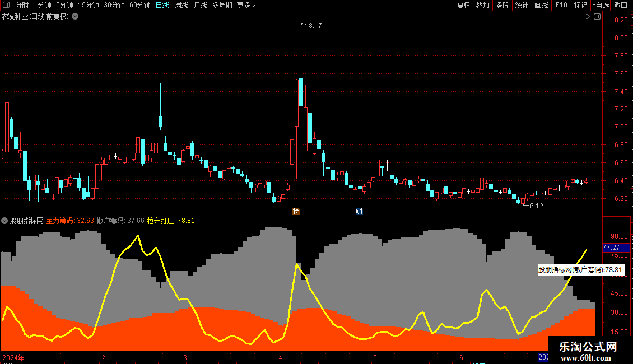The height and width of the screenshot is (364, 633).
Task: Click the 主力筹码: 32.63 indicator label
Action: (70, 221)
